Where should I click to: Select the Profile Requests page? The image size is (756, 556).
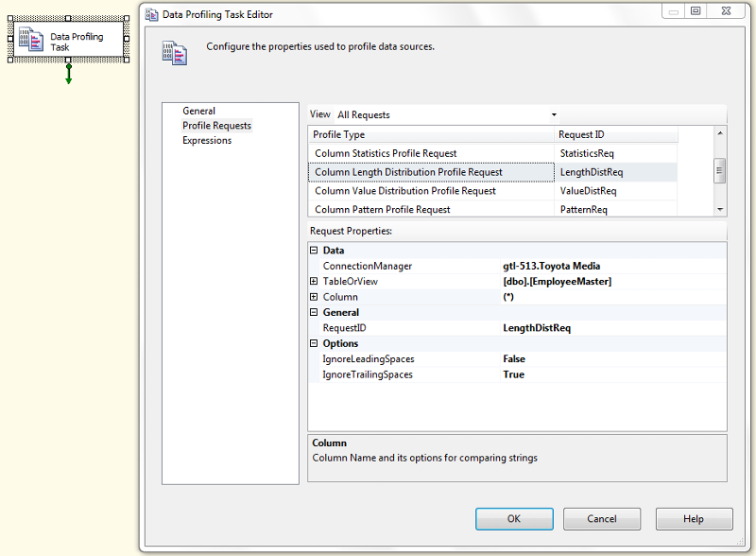(216, 126)
